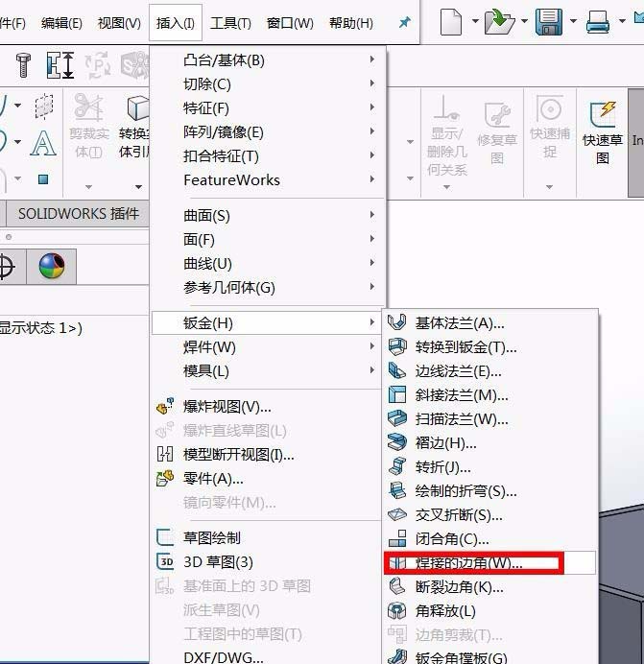Open the New document dropdown arrow
The width and height of the screenshot is (644, 664).
tap(475, 21)
